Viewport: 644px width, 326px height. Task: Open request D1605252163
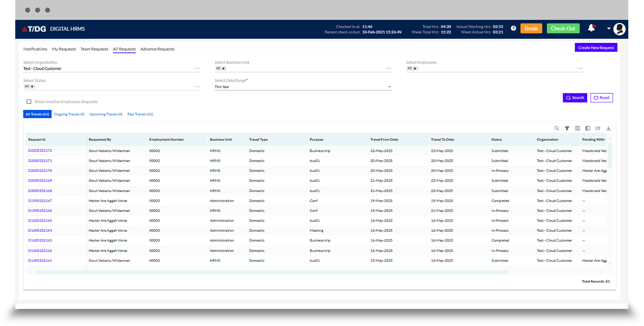40,241
